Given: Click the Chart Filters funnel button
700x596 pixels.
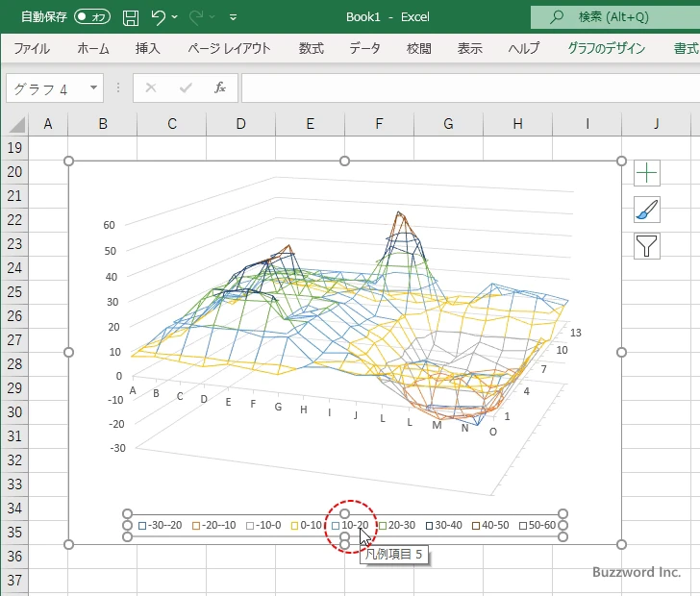Looking at the screenshot, I should pyautogui.click(x=647, y=246).
